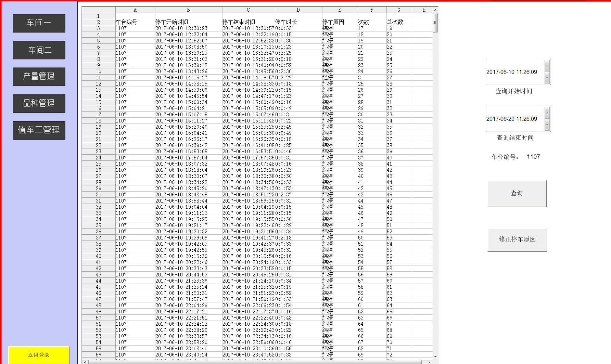The width and height of the screenshot is (611, 364).
Task: Go to 品种管理 section
Action: 39,103
